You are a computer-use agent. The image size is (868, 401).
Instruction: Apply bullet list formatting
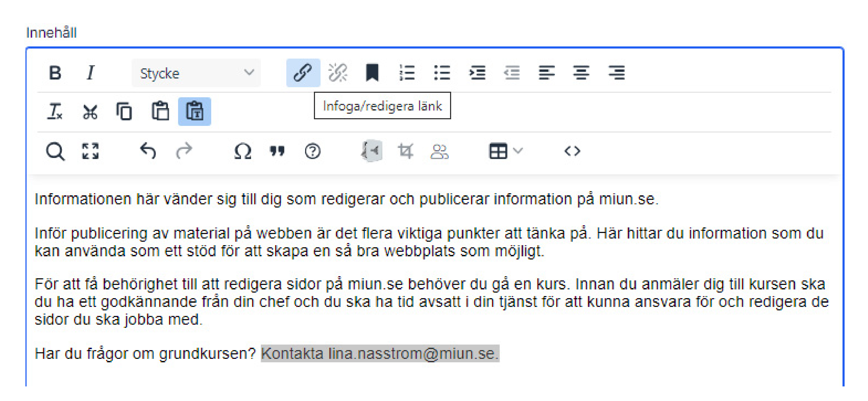click(x=442, y=73)
